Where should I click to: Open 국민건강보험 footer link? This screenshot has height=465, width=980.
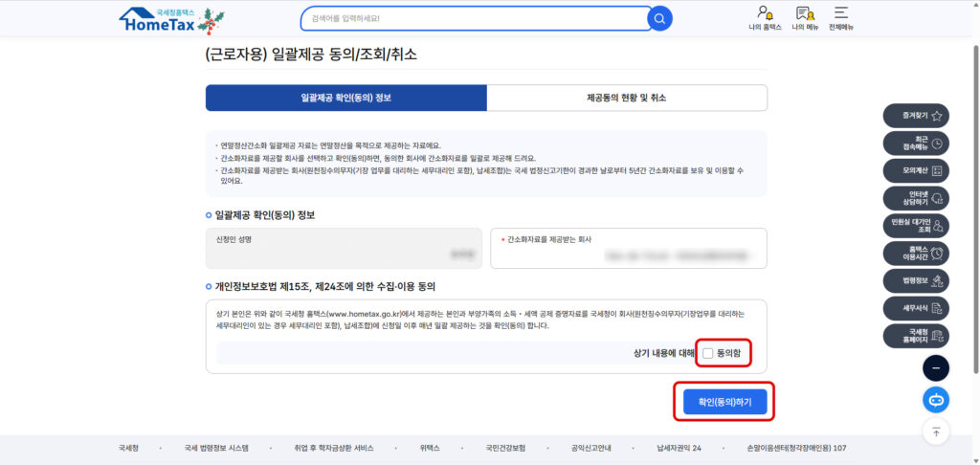tap(505, 448)
